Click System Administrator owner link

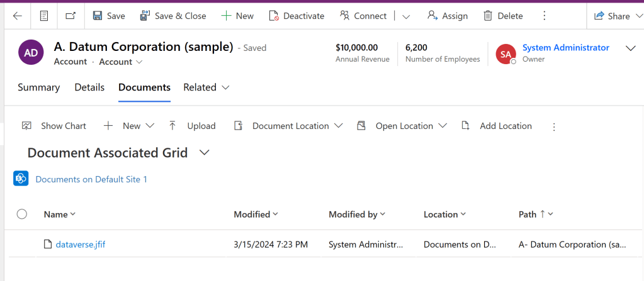565,48
